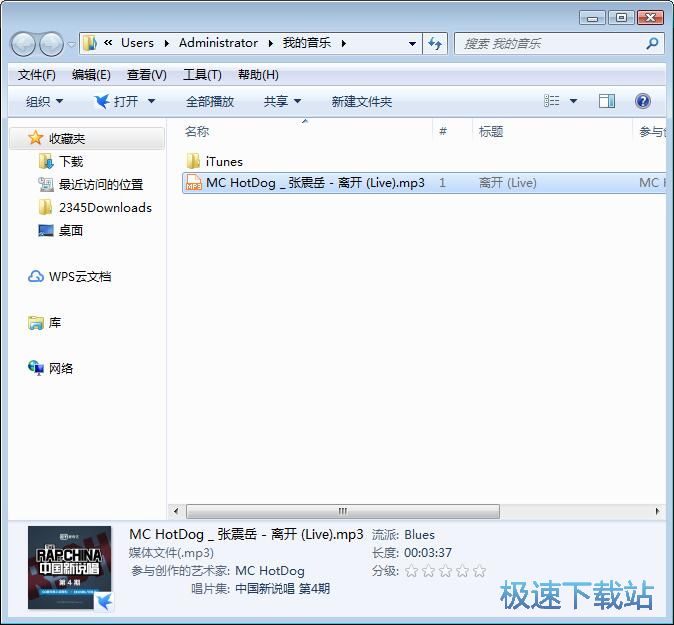674x625 pixels.
Task: Select the iTunes folder
Action: point(224,162)
